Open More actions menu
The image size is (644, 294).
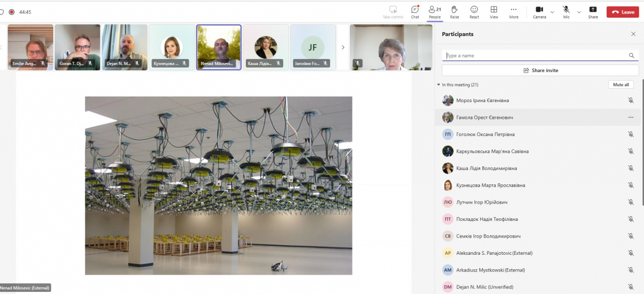[x=514, y=11]
